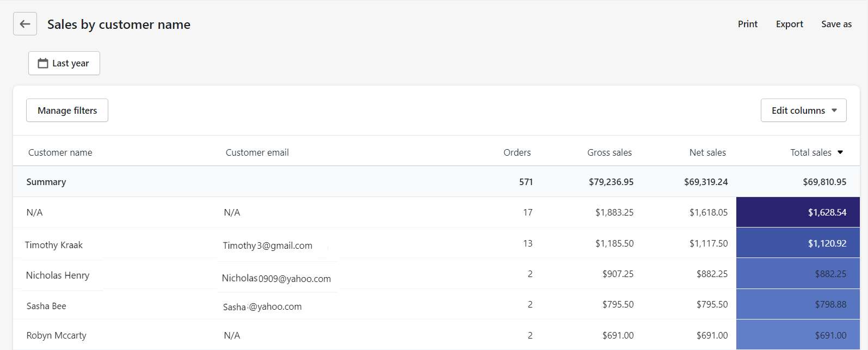The image size is (868, 350).
Task: Open the Edit columns dropdown
Action: tap(803, 110)
